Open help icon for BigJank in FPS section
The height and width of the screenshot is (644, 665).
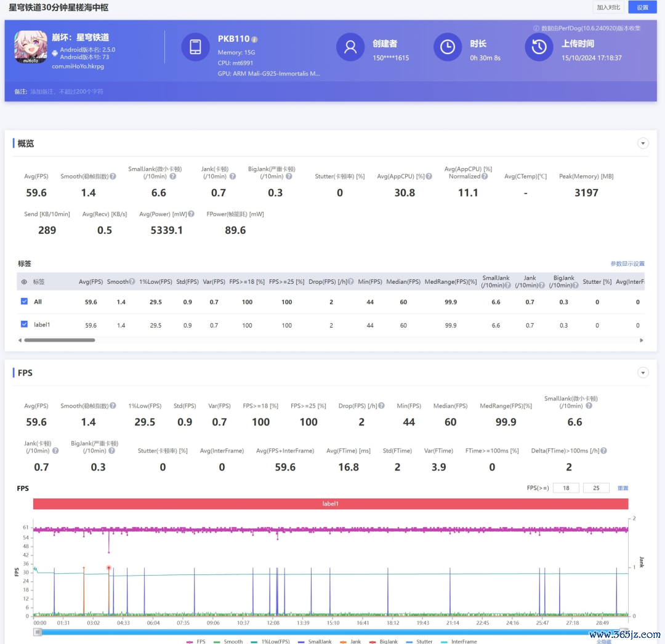(111, 451)
